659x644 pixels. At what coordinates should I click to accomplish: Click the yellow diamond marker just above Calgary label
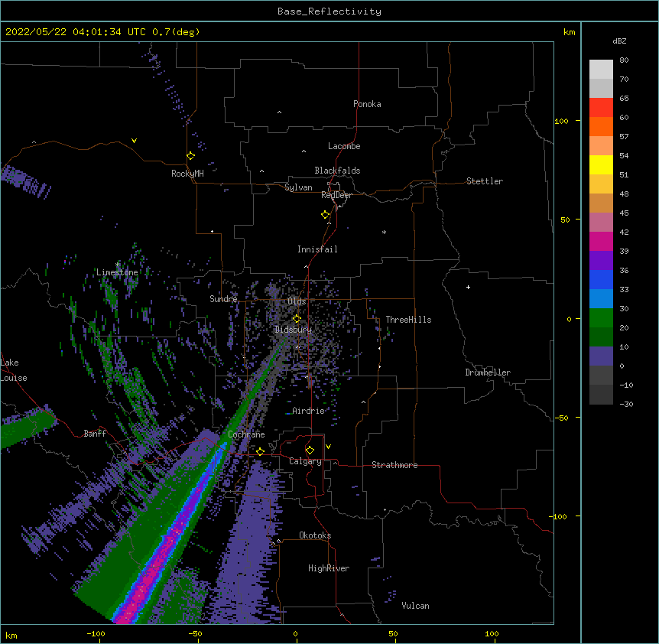tap(310, 450)
